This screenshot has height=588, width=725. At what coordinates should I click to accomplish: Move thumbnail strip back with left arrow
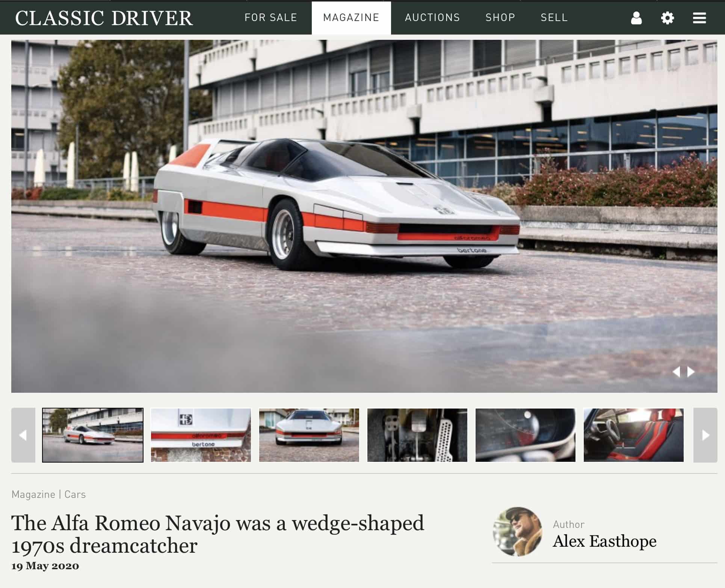pos(23,435)
